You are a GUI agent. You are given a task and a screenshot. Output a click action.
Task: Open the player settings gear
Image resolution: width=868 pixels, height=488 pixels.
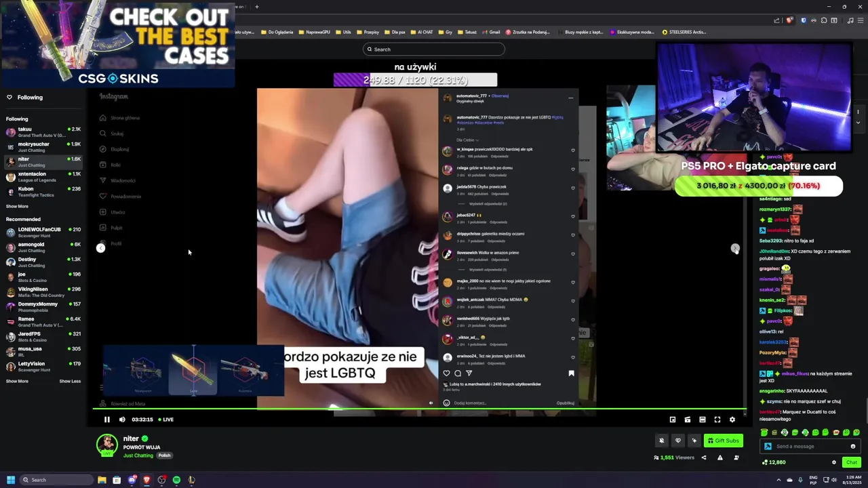click(732, 420)
